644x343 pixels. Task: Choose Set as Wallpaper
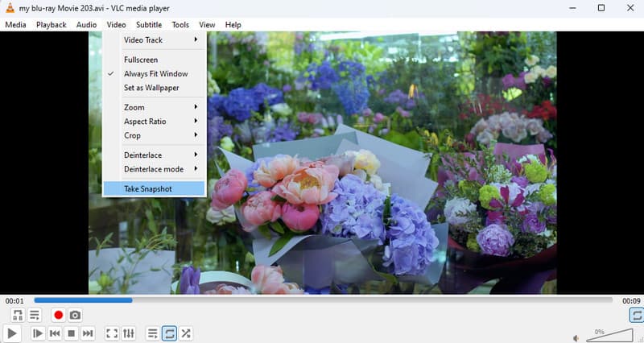pos(154,88)
